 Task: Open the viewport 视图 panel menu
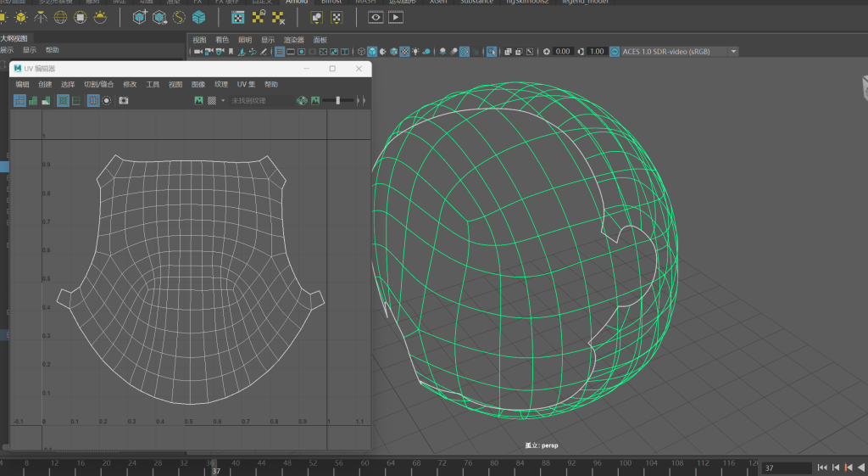[199, 40]
